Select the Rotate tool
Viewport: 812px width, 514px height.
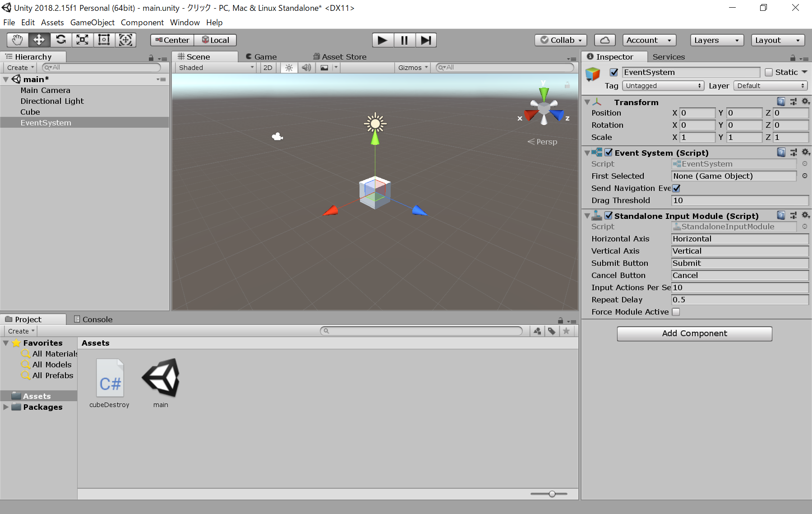pyautogui.click(x=60, y=40)
